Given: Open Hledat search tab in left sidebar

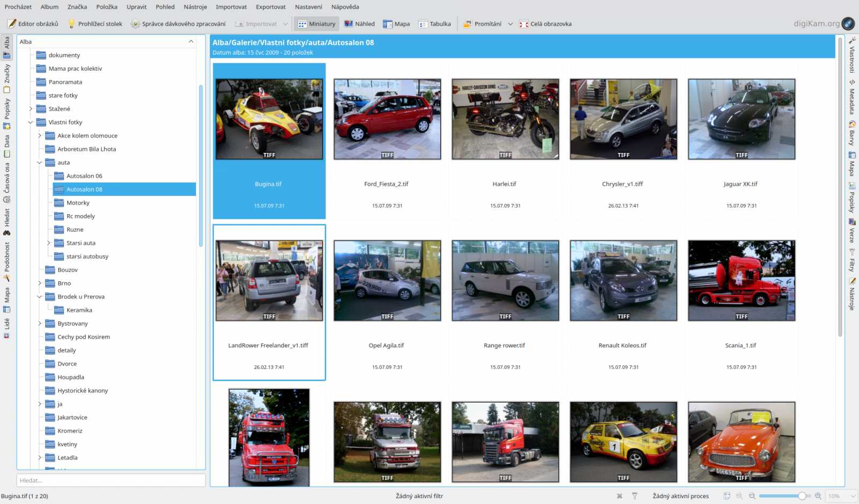Looking at the screenshot, I should pos(6,222).
